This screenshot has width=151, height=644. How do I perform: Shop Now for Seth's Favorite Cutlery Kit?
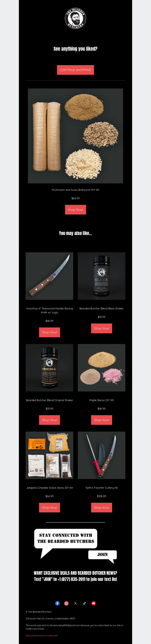pyautogui.click(x=101, y=507)
